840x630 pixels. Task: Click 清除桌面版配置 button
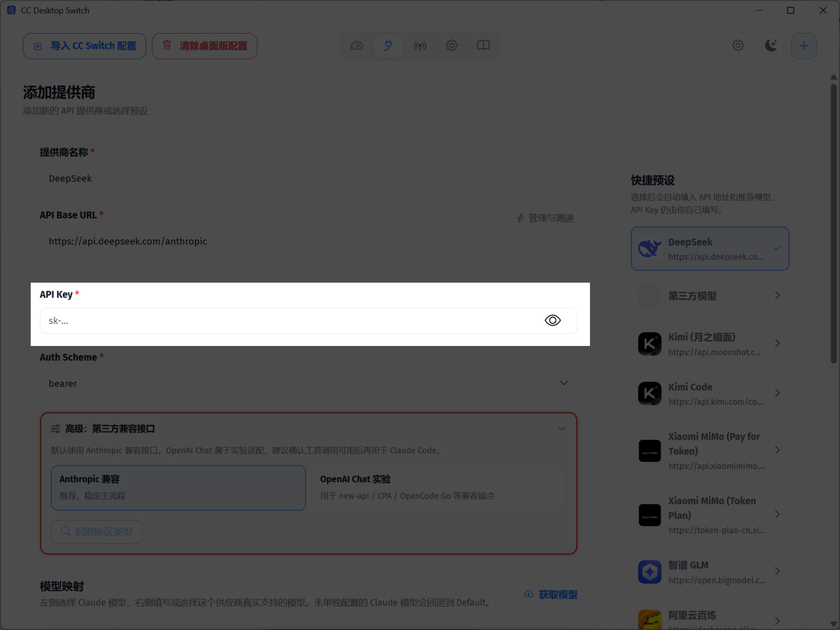(204, 46)
